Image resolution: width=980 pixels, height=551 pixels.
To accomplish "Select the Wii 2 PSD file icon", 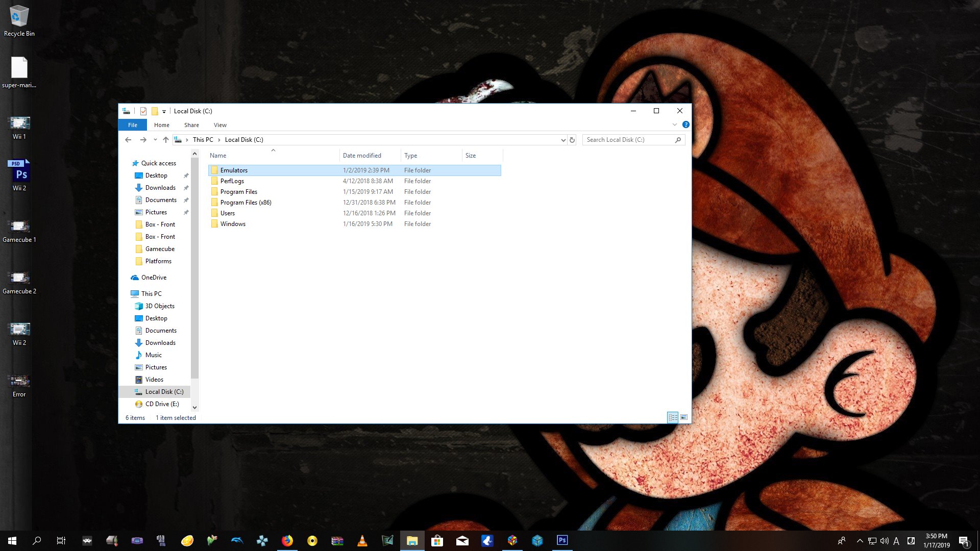I will coord(19,176).
